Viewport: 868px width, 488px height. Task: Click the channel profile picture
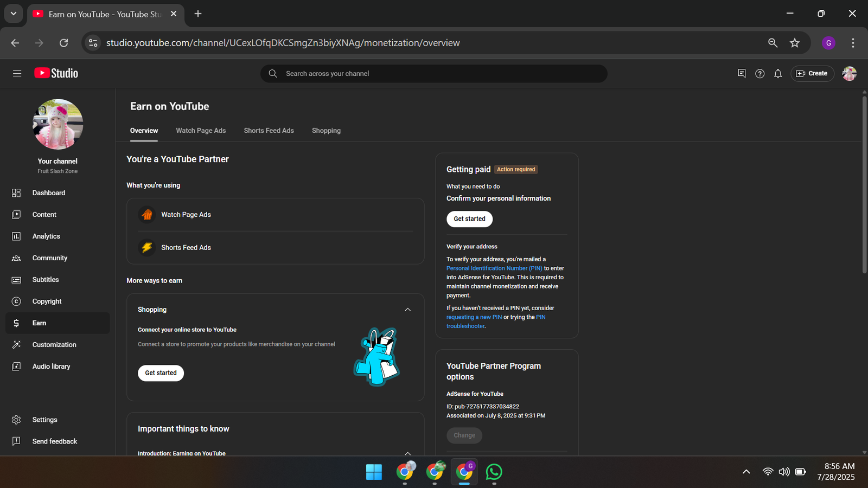click(x=58, y=124)
